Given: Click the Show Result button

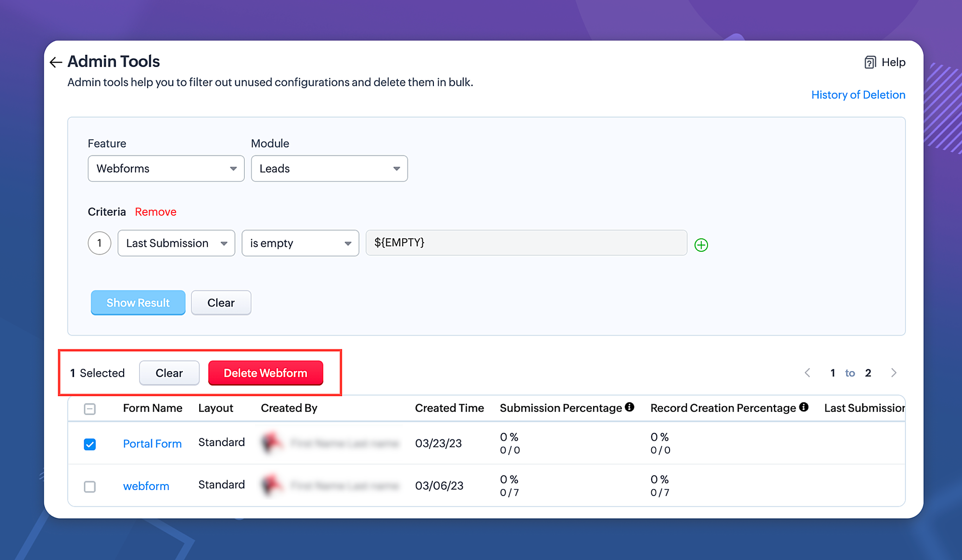Looking at the screenshot, I should tap(138, 303).
